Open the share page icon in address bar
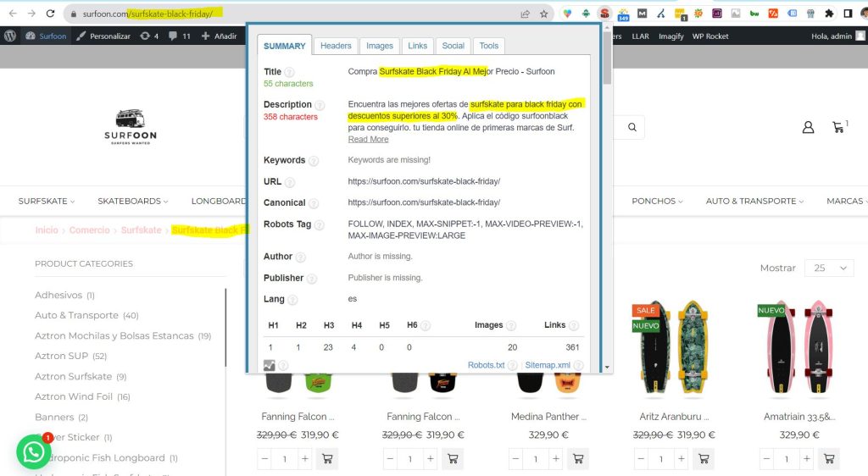Viewport: 868px width, 476px height. (x=525, y=14)
